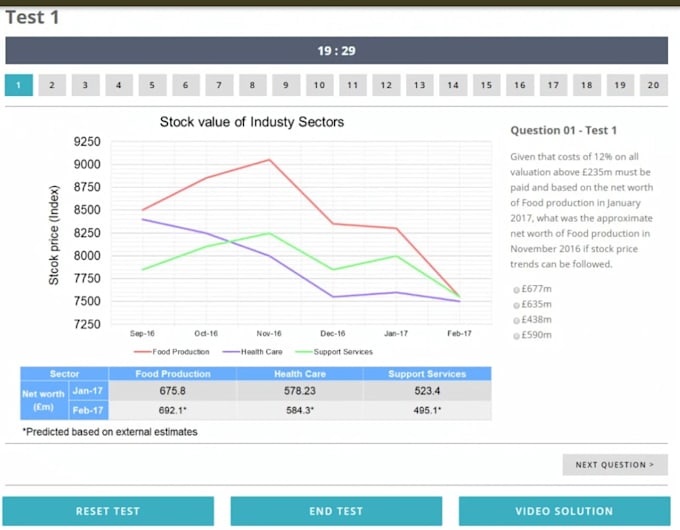Click the 19:29 timer bar
The height and width of the screenshot is (530, 680).
337,50
